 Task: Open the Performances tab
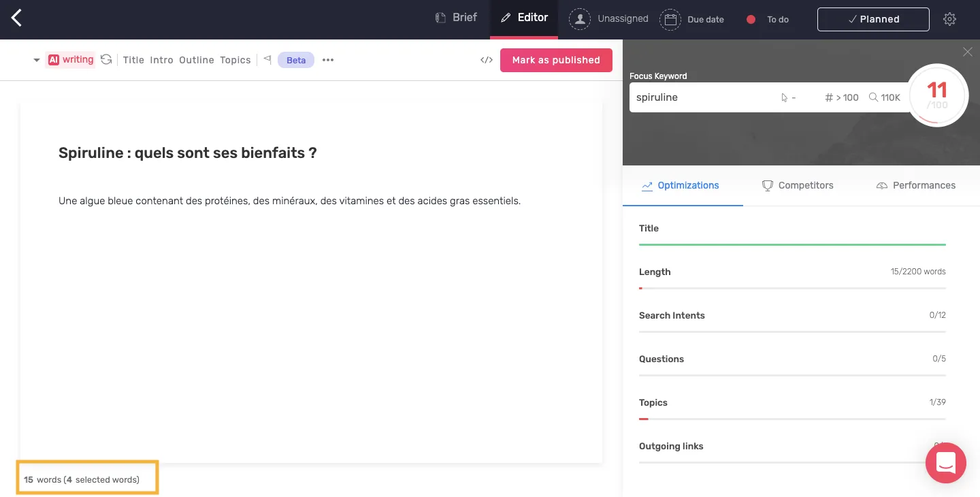[916, 185]
